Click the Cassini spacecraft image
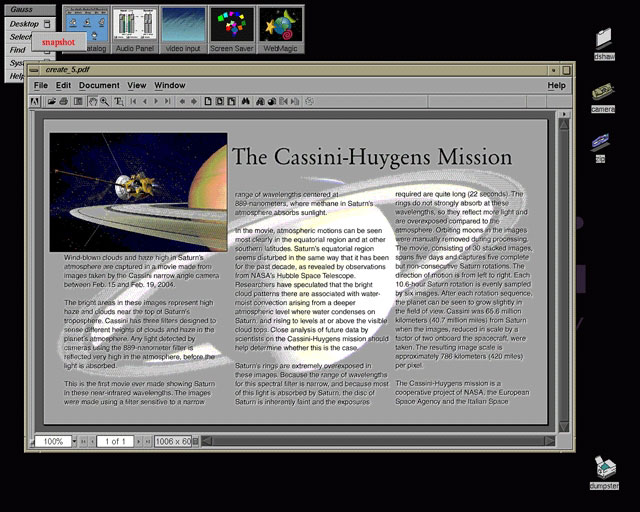The width and height of the screenshot is (640, 512). click(138, 192)
